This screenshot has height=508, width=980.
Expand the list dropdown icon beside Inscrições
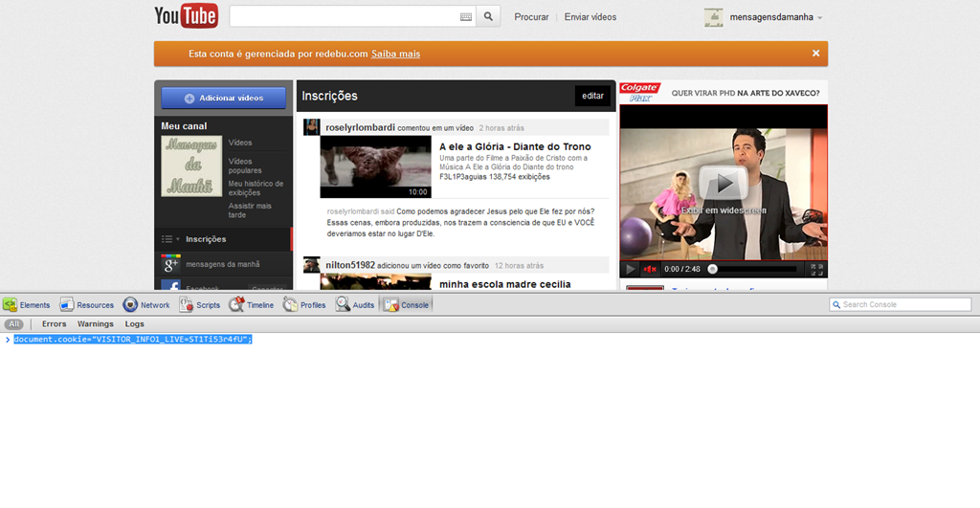point(170,239)
